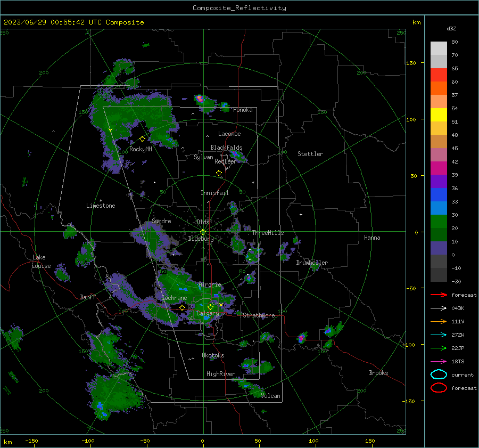Click the magenta 18TS arrow icon
479x448 pixels.
tap(439, 362)
